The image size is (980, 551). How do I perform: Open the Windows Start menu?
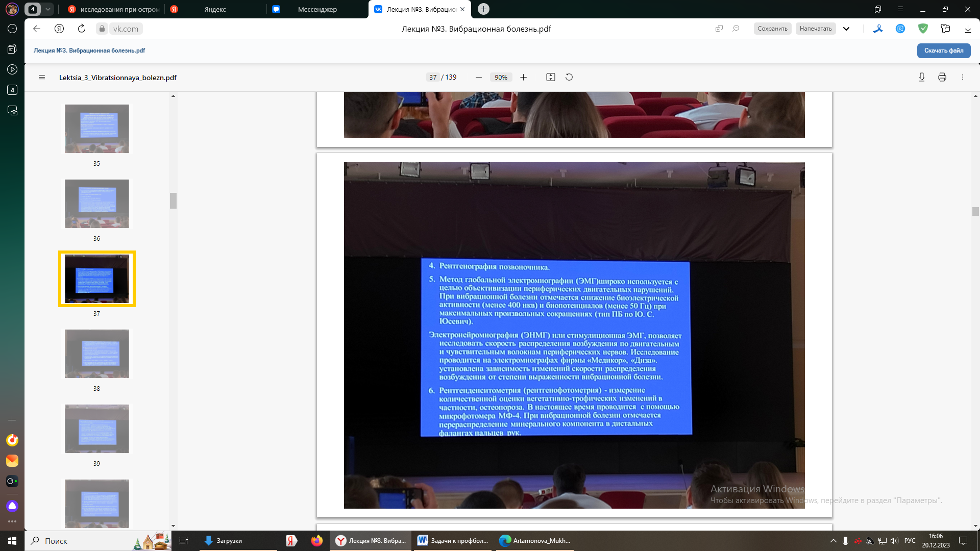coord(12,541)
